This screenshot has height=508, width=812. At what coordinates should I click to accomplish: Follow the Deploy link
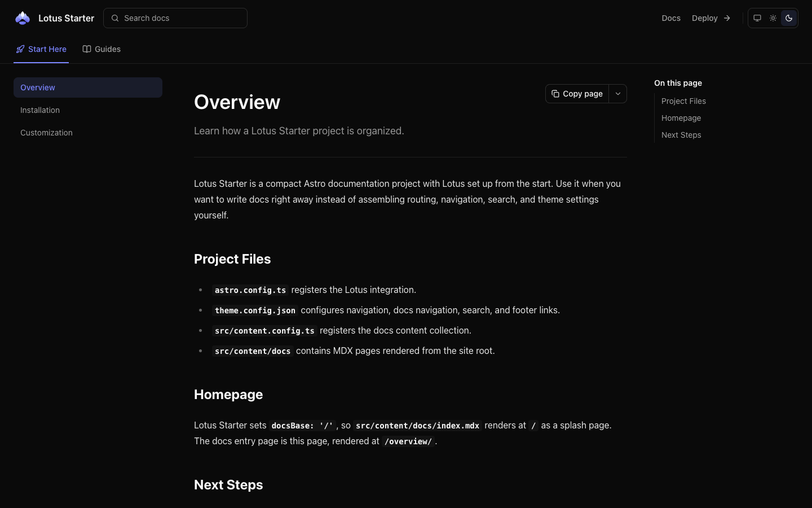pyautogui.click(x=711, y=18)
